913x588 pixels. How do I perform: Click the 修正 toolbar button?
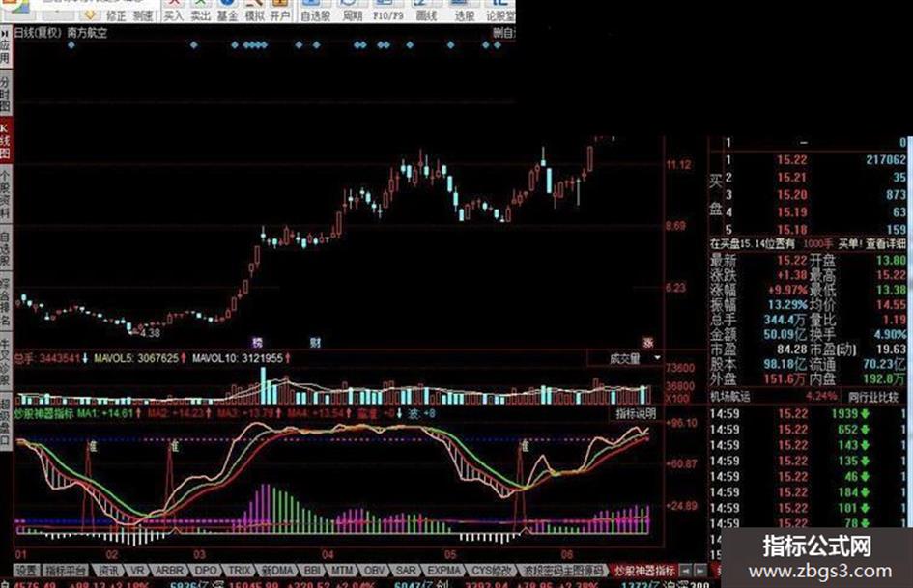(x=116, y=15)
